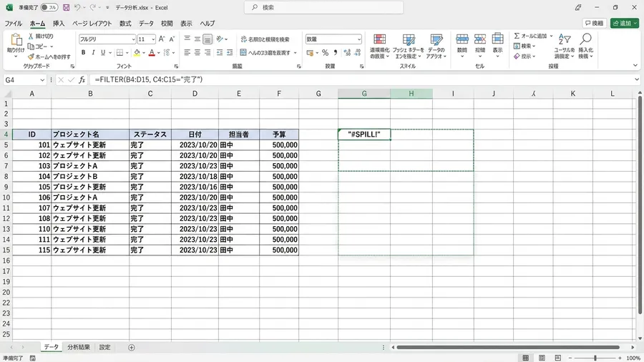644x362 pixels.
Task: Add a new sheet with plus icon
Action: coord(132,348)
